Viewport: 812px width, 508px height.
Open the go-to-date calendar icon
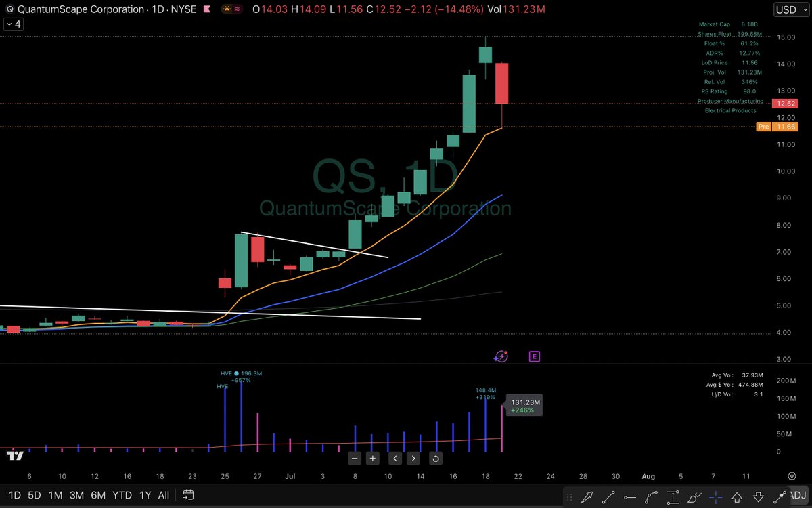pyautogui.click(x=189, y=495)
